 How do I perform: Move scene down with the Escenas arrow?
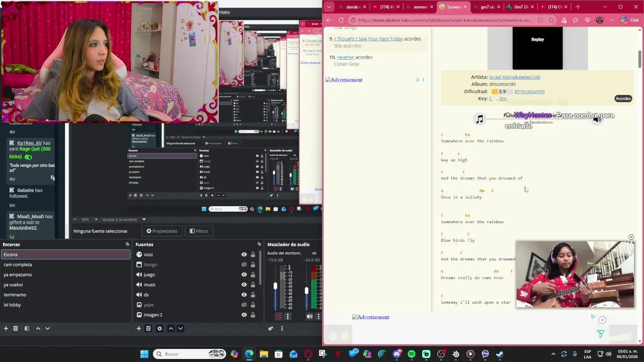[x=48, y=328]
